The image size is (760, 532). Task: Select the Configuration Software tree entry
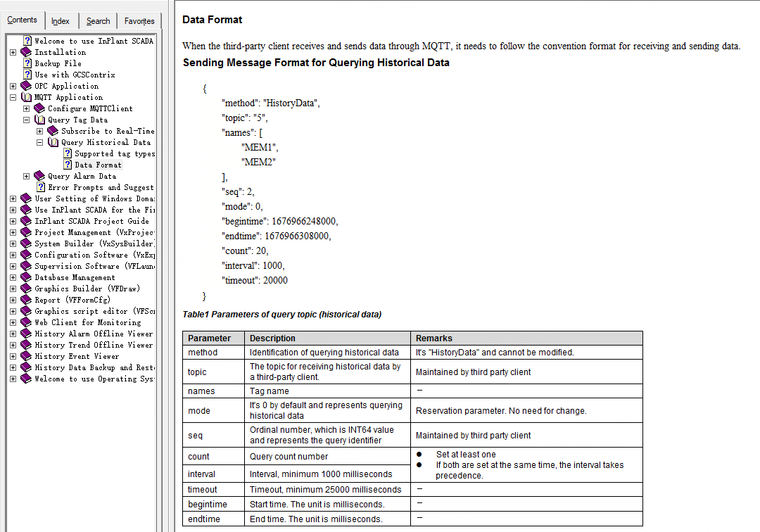pos(95,255)
